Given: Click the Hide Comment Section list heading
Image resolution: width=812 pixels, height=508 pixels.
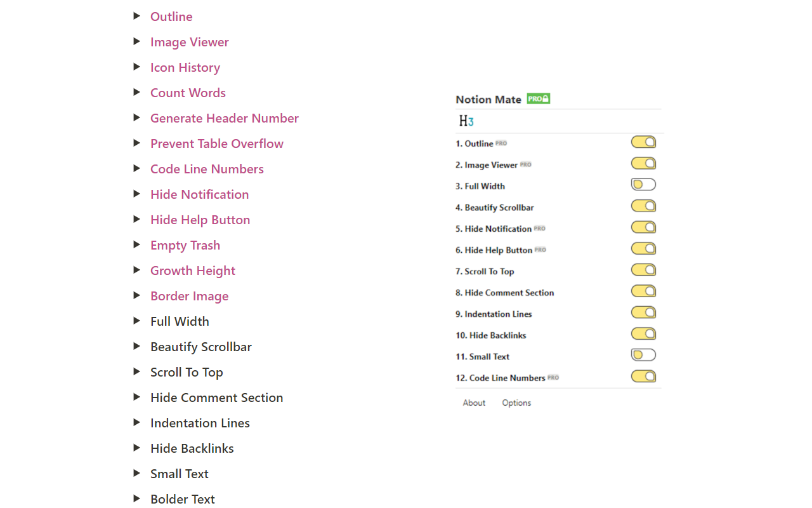Looking at the screenshot, I should 216,398.
